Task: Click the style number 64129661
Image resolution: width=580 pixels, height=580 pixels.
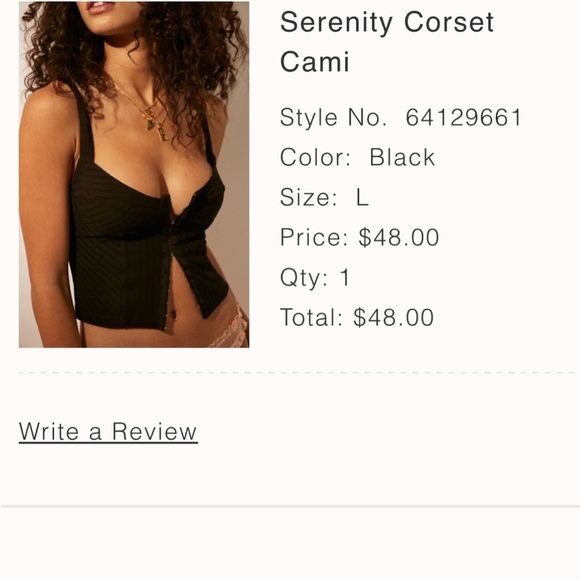Action: pos(463,118)
